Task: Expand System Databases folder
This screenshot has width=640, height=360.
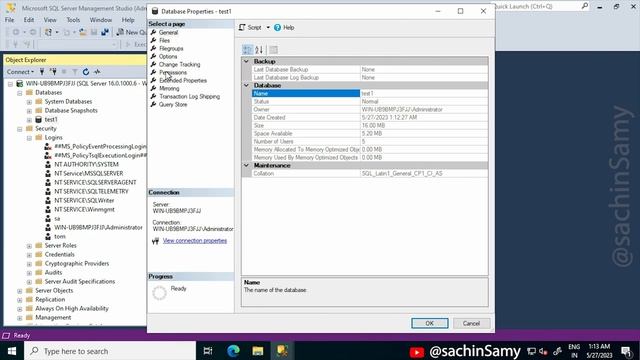Action: tap(29, 102)
